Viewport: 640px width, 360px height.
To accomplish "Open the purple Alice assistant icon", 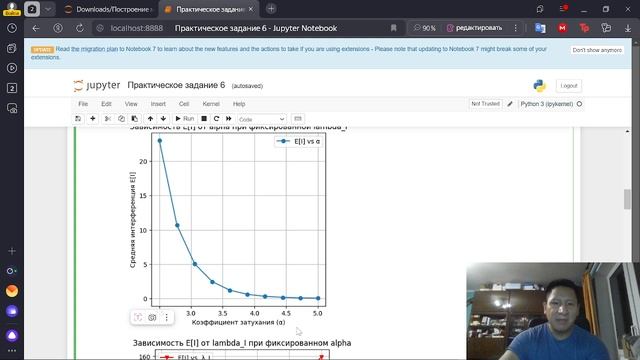I will 12,335.
